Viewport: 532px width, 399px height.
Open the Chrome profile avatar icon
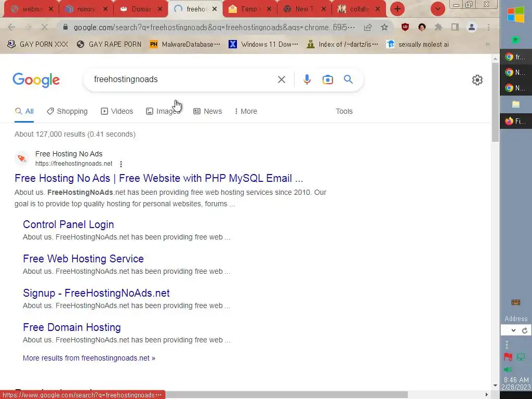click(x=472, y=27)
